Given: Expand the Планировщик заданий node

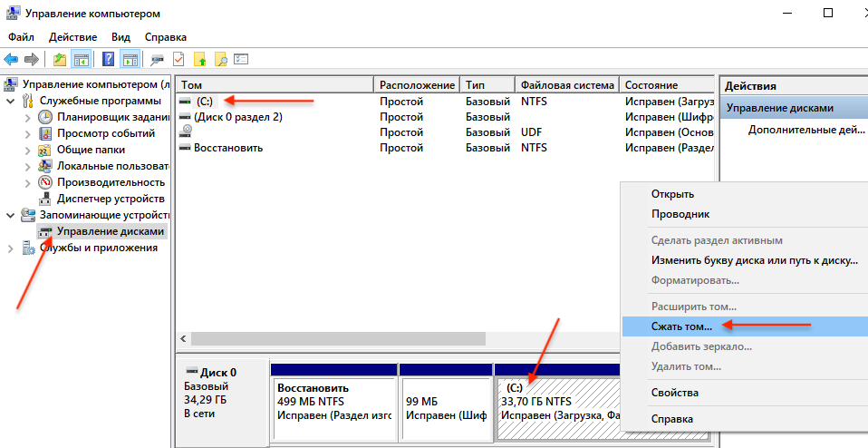Looking at the screenshot, I should point(28,118).
